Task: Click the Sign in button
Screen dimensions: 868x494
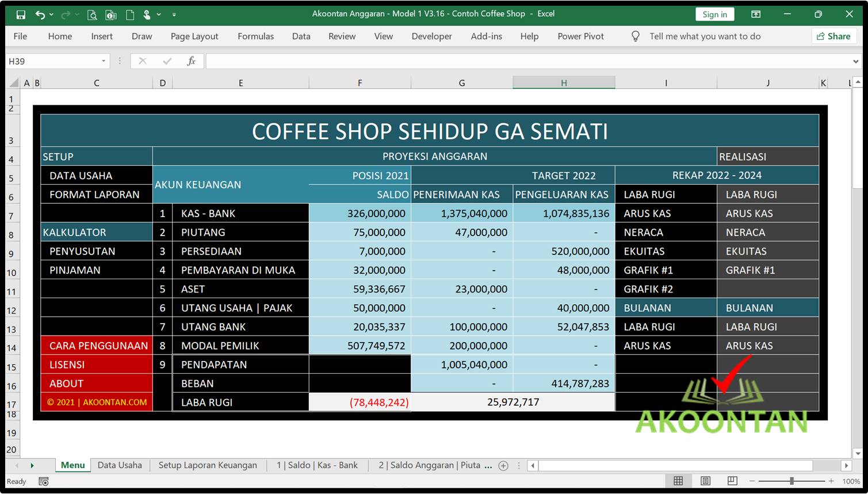Action: click(x=714, y=14)
